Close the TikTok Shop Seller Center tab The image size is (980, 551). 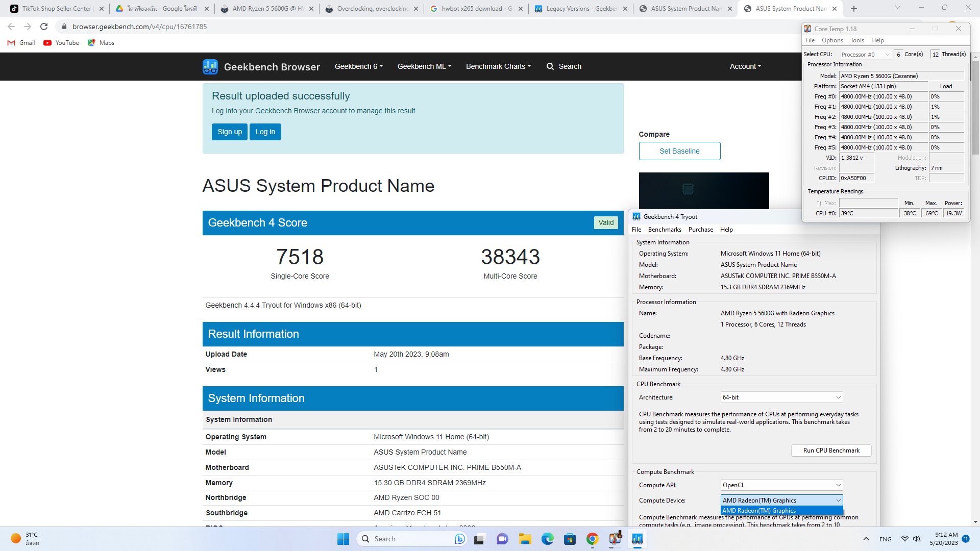point(102,9)
